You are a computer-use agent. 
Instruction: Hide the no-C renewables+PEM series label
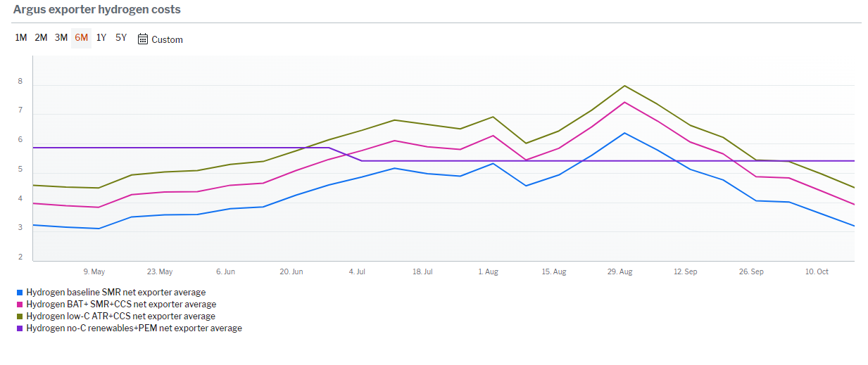click(x=134, y=328)
